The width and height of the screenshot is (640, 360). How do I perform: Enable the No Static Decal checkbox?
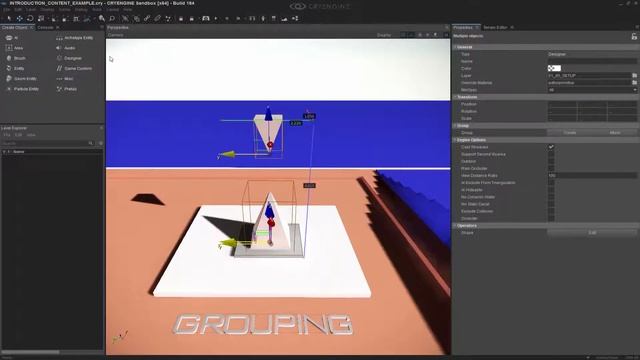(551, 204)
